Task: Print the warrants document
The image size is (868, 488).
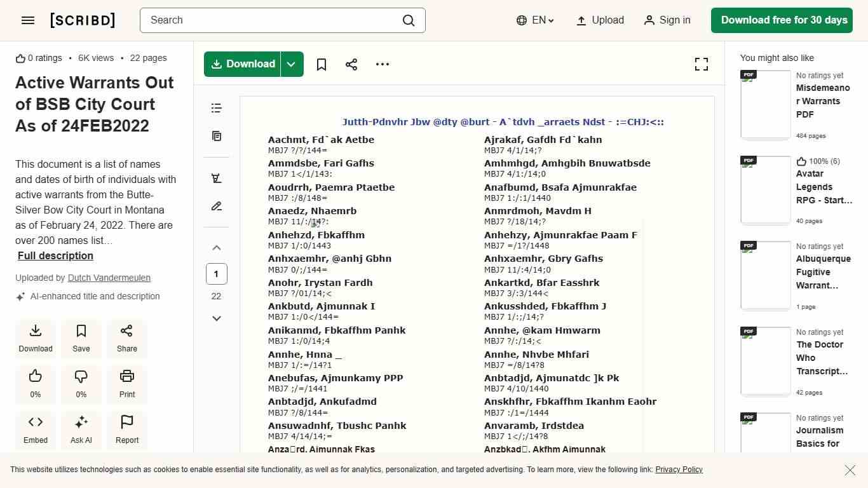Action: click(126, 384)
